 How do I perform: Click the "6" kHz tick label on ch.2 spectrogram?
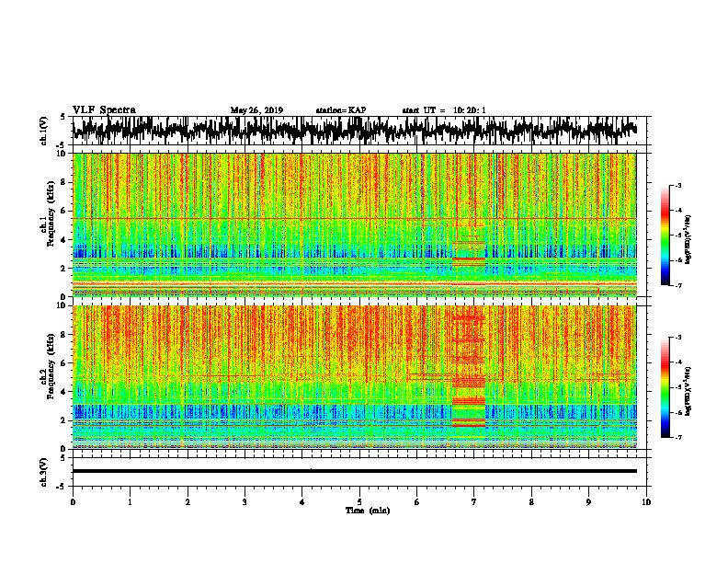tap(64, 362)
